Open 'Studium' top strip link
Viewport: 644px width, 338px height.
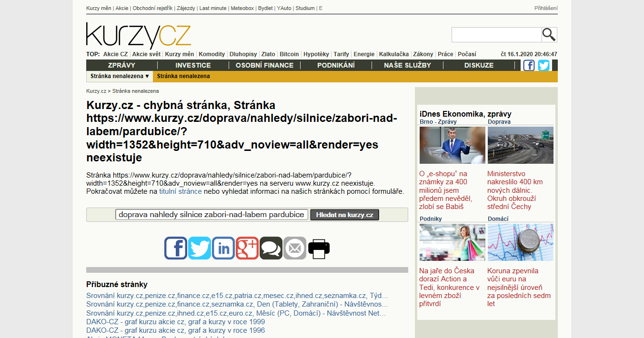pyautogui.click(x=305, y=8)
